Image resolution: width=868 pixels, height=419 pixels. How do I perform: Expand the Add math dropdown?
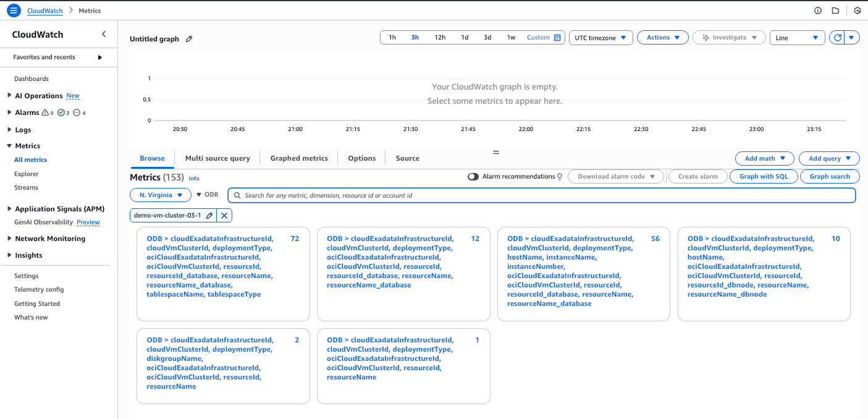pos(764,158)
